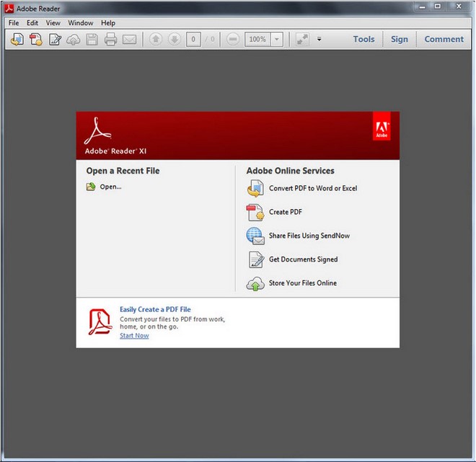Image resolution: width=476 pixels, height=462 pixels.
Task: Click the Convert PDF to Word toolbar icon
Action: point(17,40)
